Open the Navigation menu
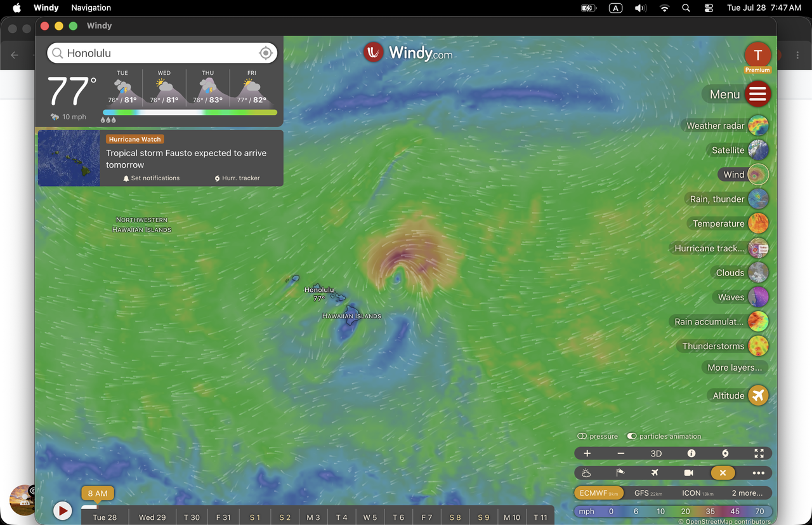Viewport: 812px width, 525px height. tap(91, 8)
